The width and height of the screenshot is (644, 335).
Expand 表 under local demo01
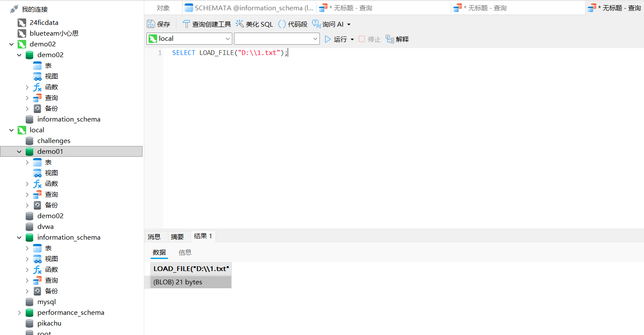(27, 162)
